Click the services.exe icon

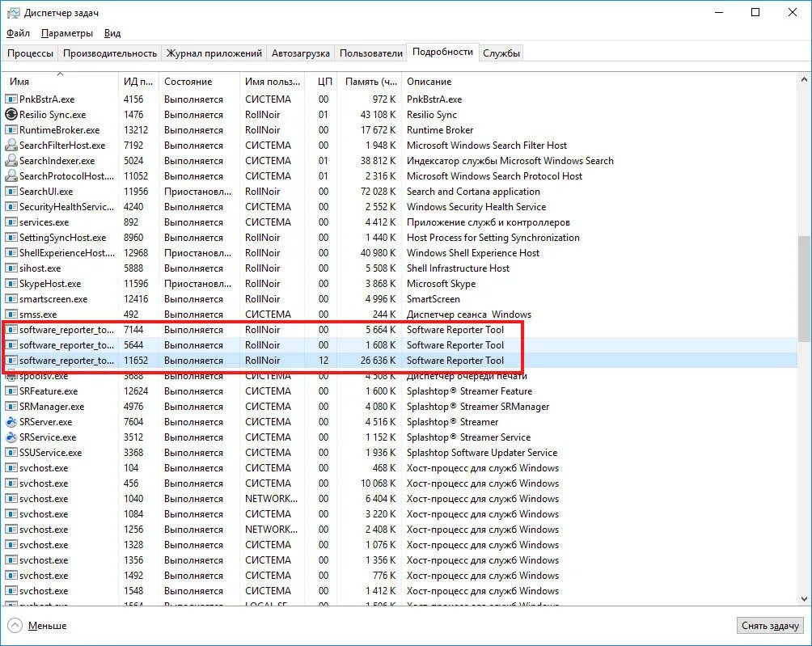click(11, 222)
